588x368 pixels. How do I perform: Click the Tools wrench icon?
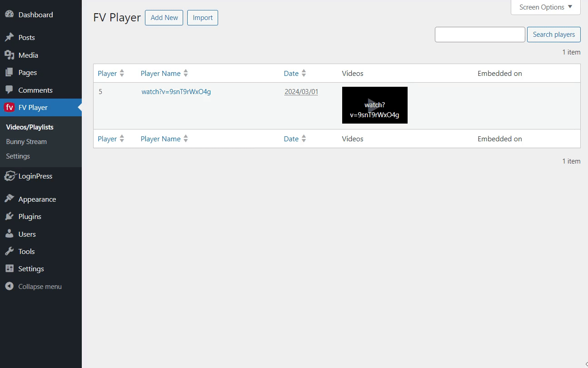9,251
